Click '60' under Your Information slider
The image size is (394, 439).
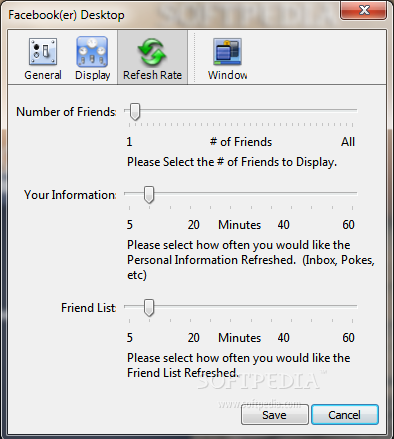348,225
